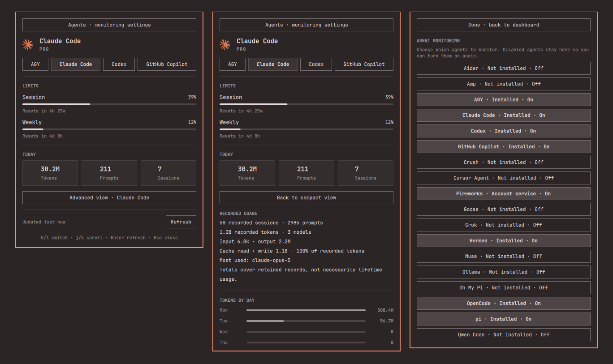Open monitoring settings above the Recorded Usage panel
This screenshot has width=613, height=364.
pos(306,25)
